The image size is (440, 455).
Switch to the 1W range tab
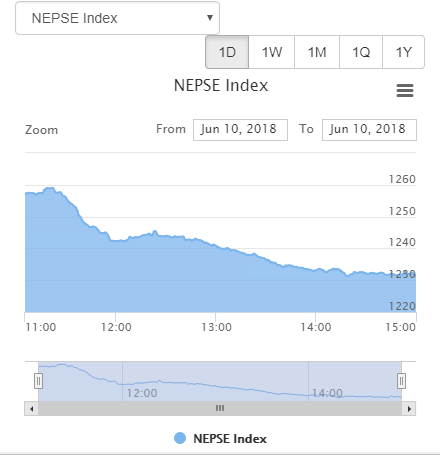pos(272,52)
